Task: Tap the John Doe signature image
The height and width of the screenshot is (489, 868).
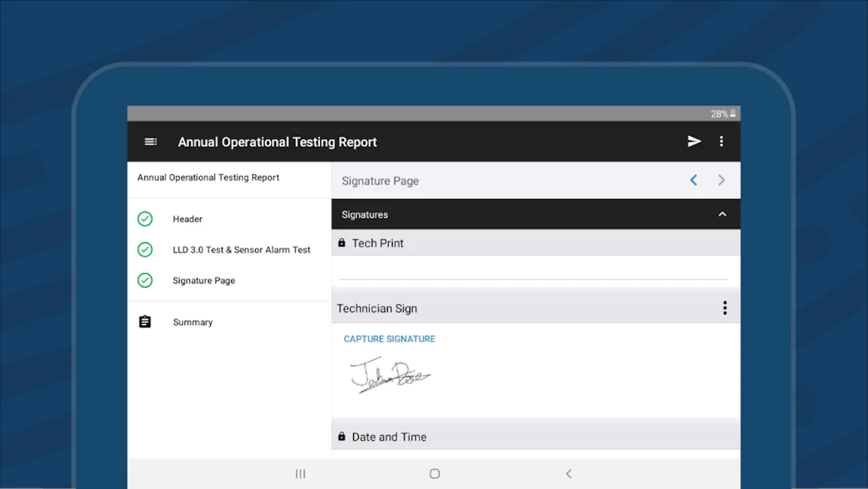Action: (390, 374)
